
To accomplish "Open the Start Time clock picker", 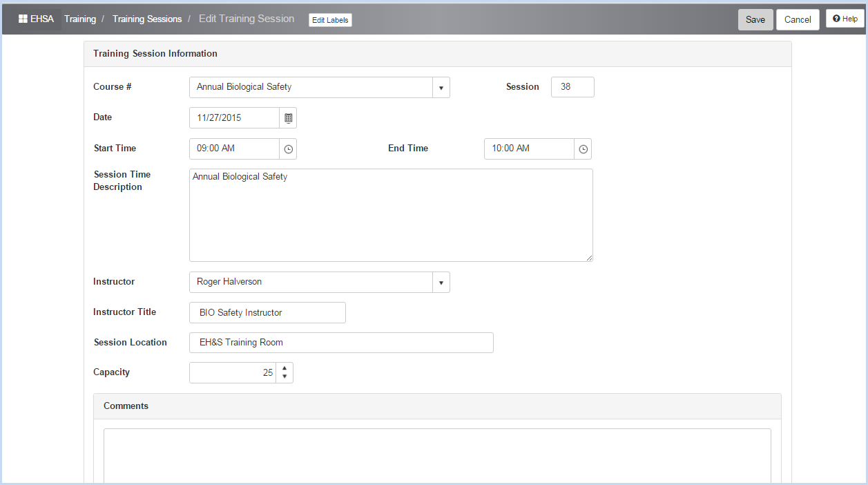I will tap(289, 149).
